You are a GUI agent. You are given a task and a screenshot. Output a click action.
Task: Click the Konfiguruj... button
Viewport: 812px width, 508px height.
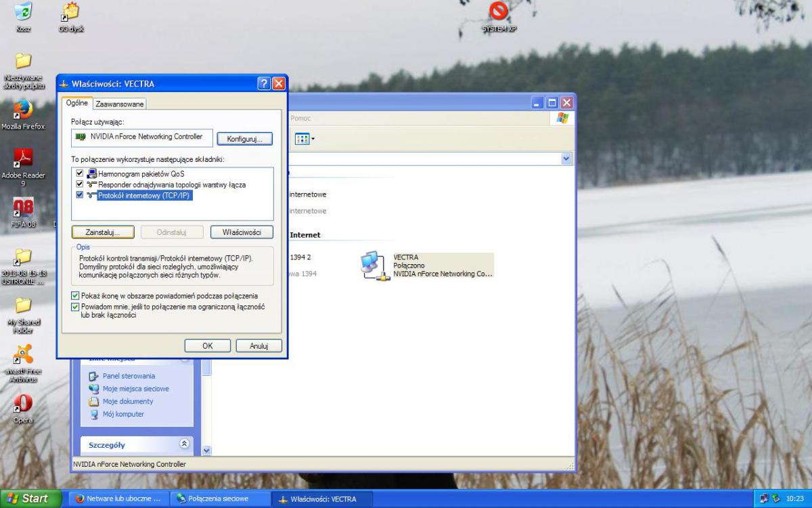click(x=244, y=138)
